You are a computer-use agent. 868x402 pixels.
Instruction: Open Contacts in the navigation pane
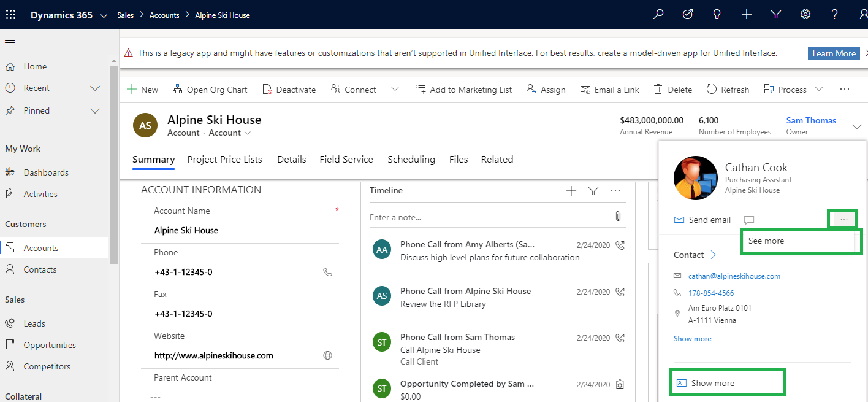point(40,269)
